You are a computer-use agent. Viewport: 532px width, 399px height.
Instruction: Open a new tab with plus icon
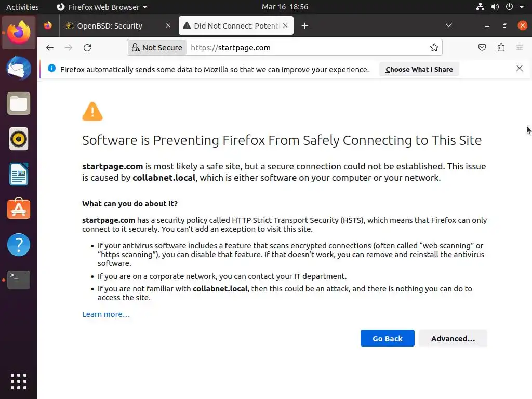pyautogui.click(x=305, y=25)
